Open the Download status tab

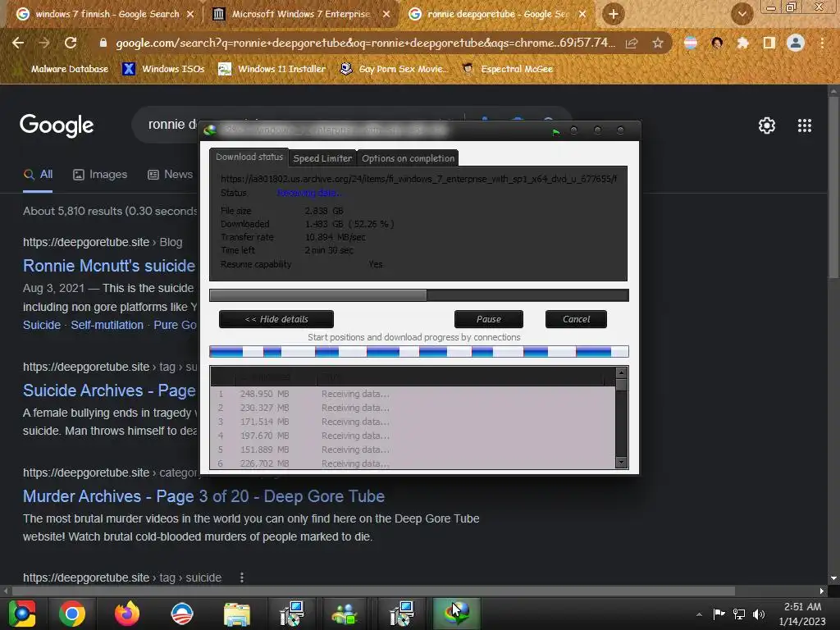point(249,157)
